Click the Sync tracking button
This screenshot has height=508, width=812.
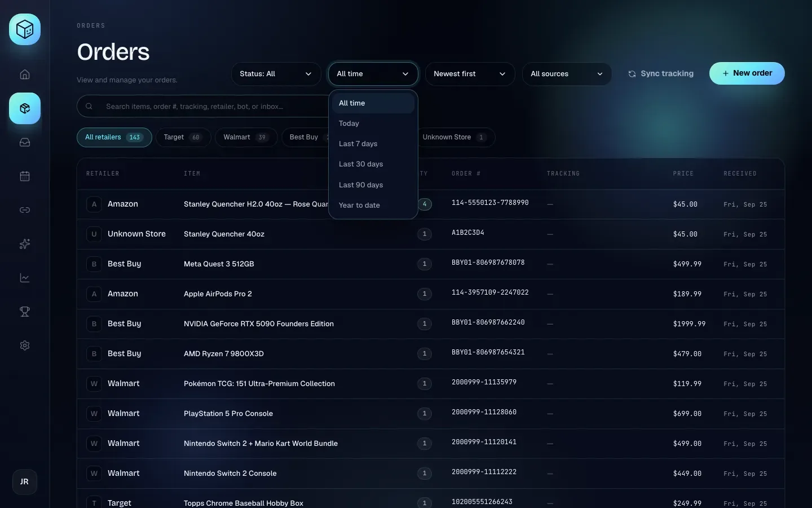661,74
